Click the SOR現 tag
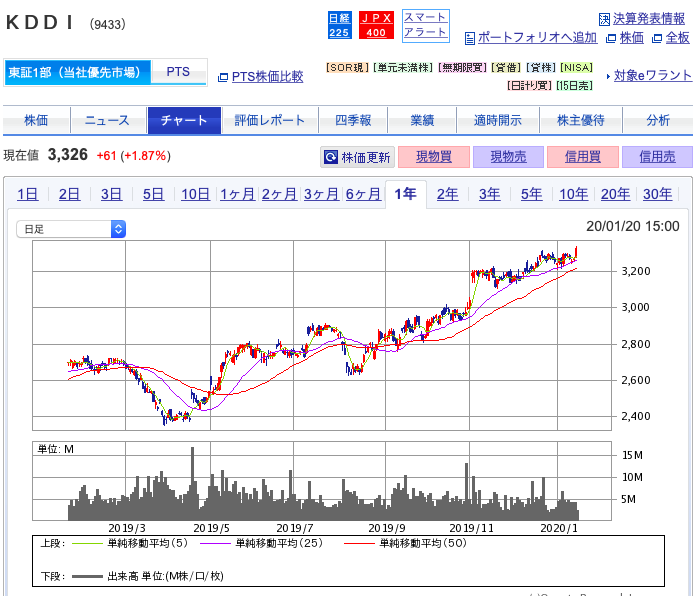 pos(347,67)
